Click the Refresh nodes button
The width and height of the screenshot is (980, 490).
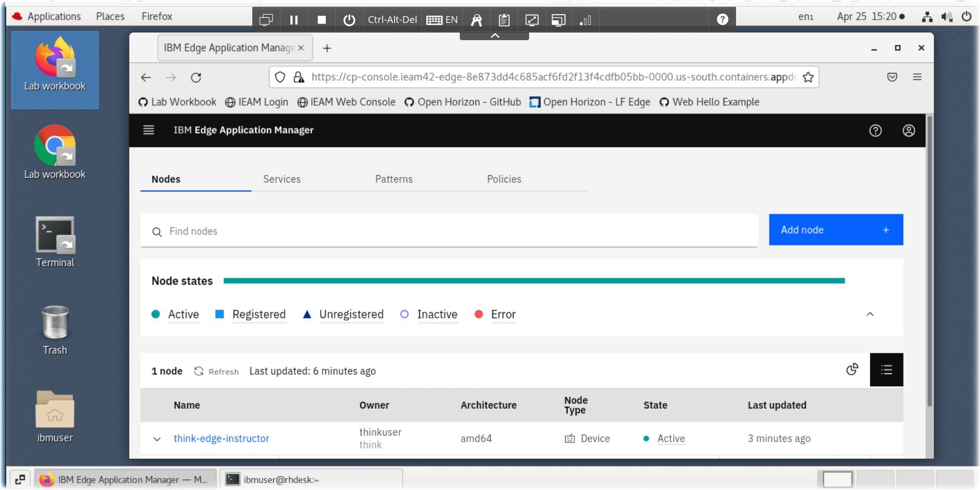tap(216, 371)
